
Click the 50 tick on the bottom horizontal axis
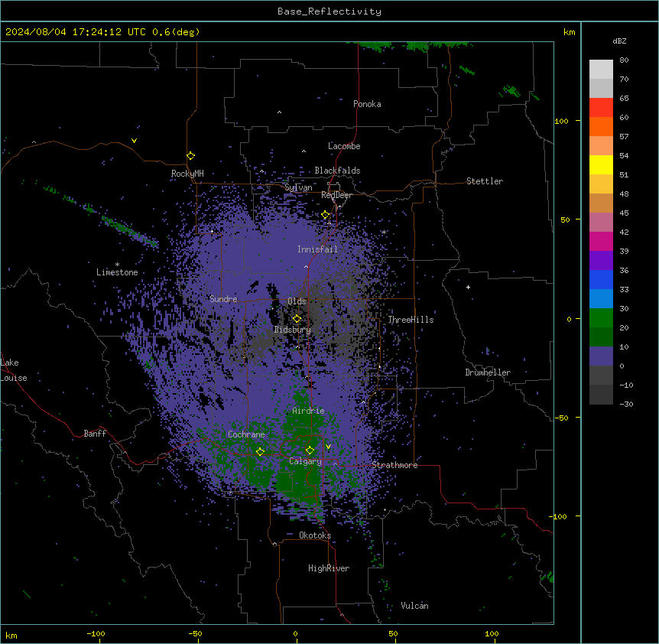tap(393, 634)
